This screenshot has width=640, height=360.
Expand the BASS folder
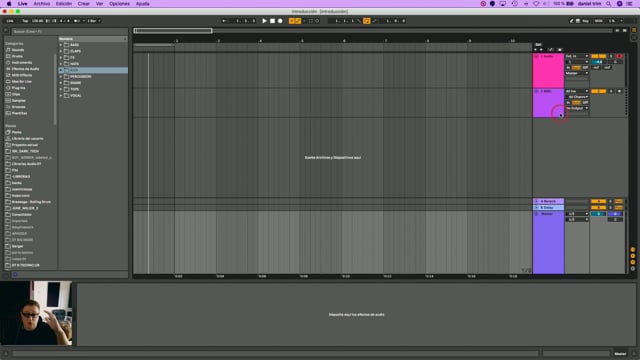tap(61, 45)
